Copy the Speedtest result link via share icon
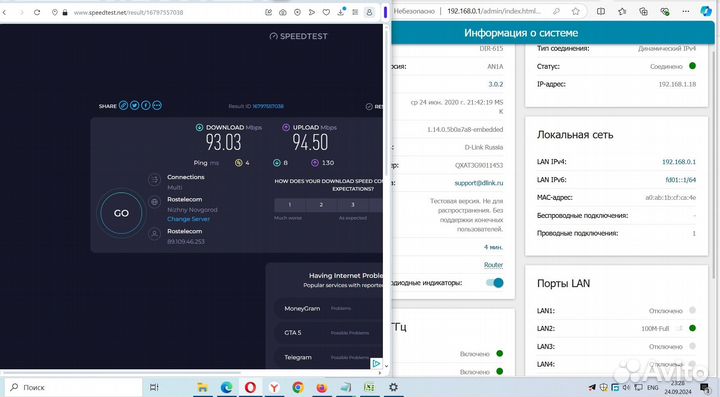 pyautogui.click(x=123, y=106)
